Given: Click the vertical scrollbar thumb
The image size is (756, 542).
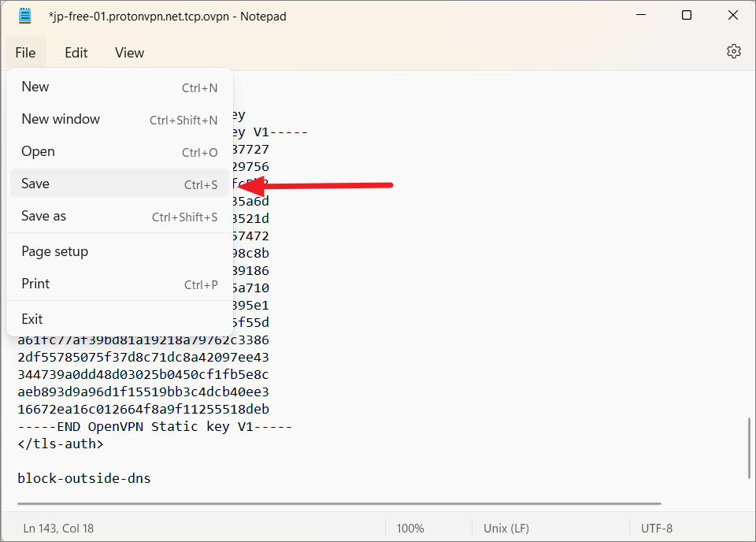Looking at the screenshot, I should (749, 447).
